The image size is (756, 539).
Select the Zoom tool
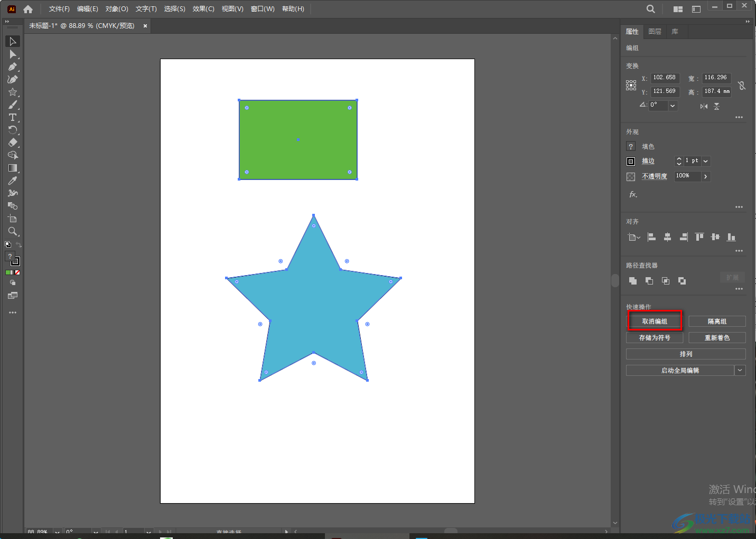13,231
